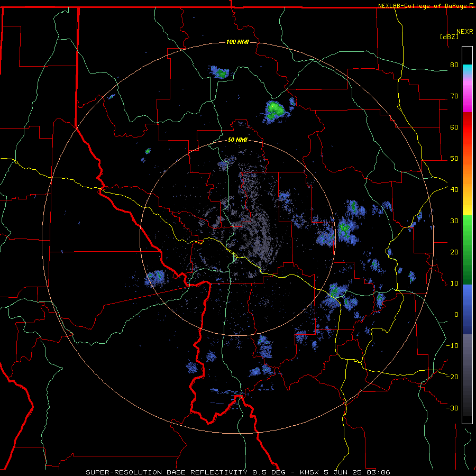Screen dimensions: 476x476
Task: Select the 20 value on the dBZ scale
Action: point(454,252)
